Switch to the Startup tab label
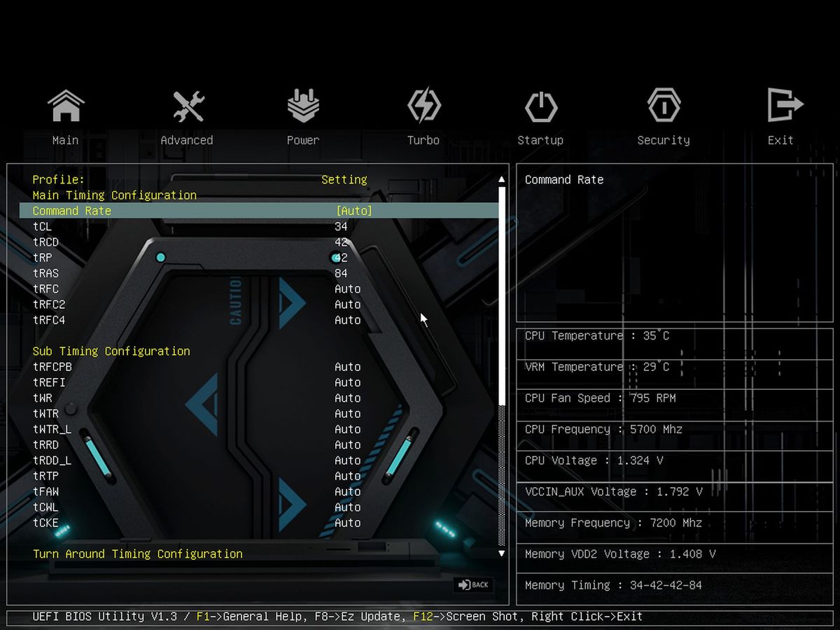 tap(540, 140)
